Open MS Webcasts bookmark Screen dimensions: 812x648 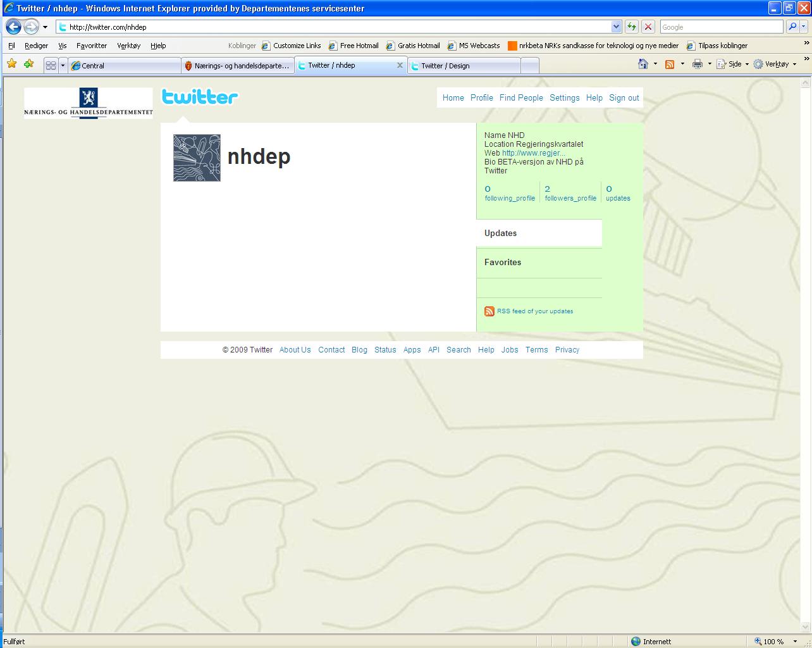click(x=474, y=46)
